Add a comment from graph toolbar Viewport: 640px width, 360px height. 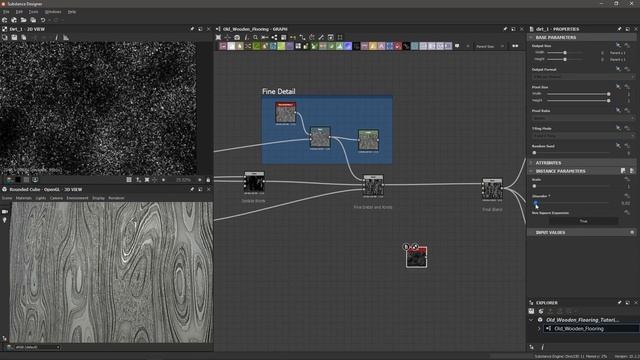457,46
